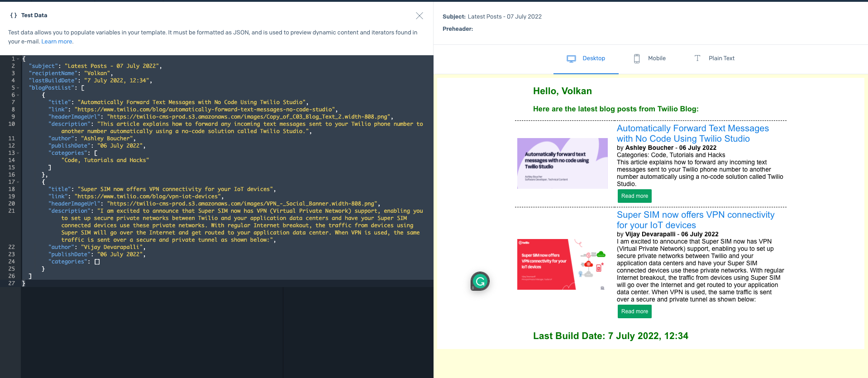
Task: Click line number 27 in gutter
Action: click(x=11, y=283)
